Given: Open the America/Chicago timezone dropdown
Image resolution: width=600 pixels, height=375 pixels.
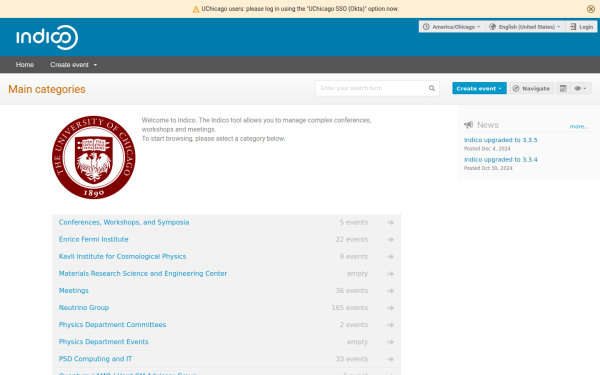Looking at the screenshot, I should (452, 27).
